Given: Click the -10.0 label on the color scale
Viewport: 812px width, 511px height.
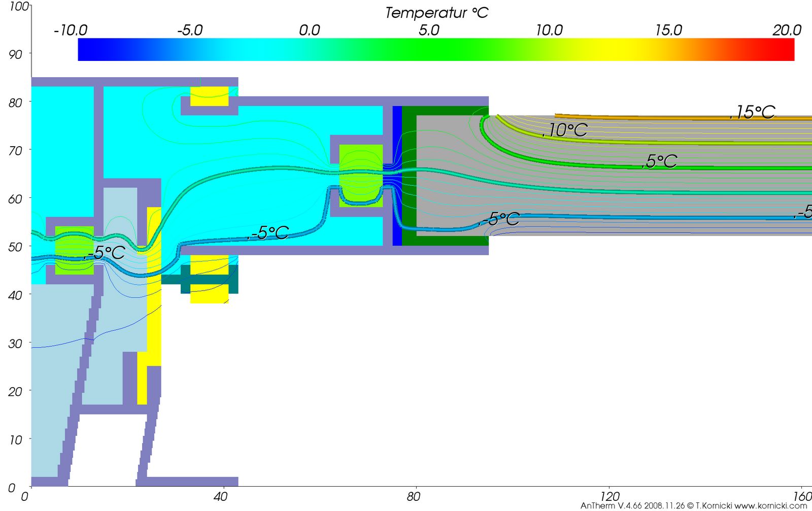Looking at the screenshot, I should (71, 30).
